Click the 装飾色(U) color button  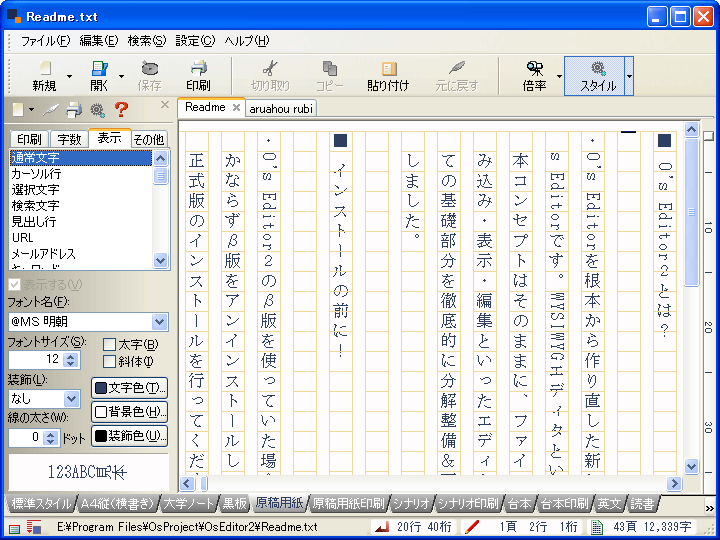click(x=129, y=436)
